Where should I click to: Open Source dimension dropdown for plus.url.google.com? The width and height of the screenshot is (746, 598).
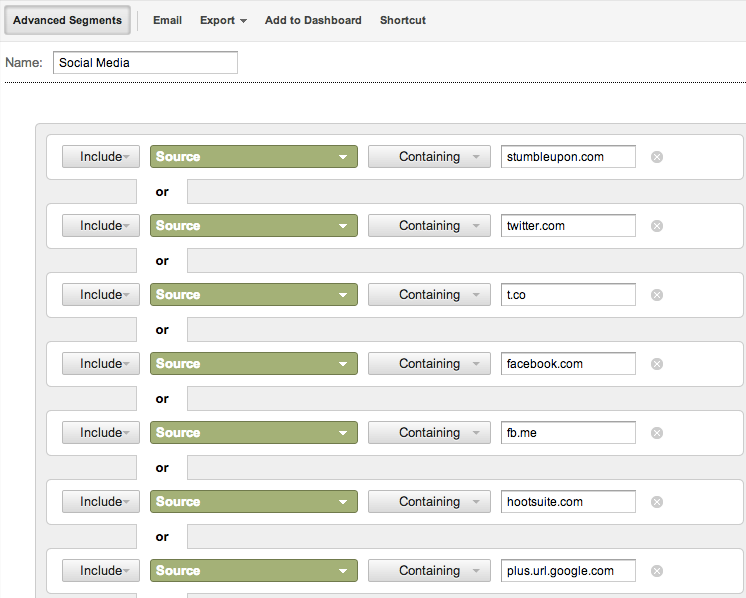tap(254, 570)
